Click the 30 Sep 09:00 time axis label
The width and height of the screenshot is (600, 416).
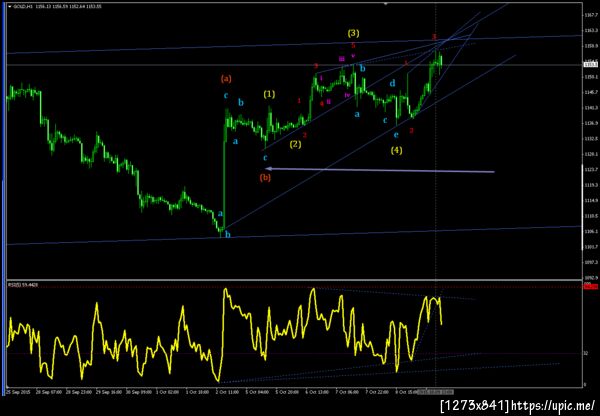(139, 392)
